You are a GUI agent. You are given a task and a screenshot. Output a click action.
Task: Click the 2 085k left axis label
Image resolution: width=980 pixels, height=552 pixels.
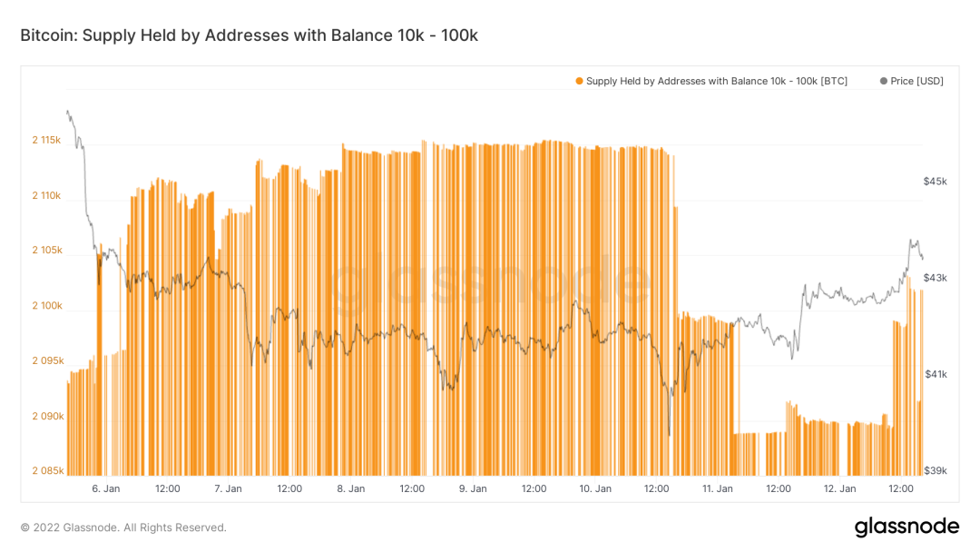(45, 471)
